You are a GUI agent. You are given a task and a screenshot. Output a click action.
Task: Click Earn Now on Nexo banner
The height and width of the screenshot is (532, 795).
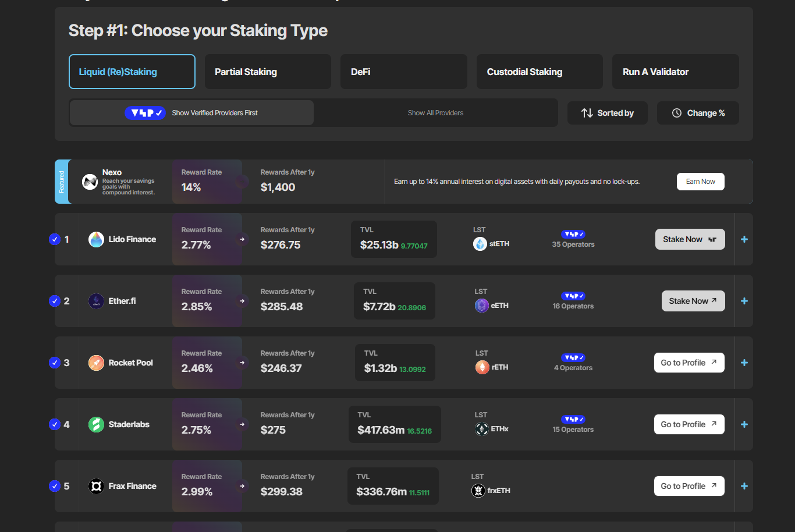click(x=701, y=182)
